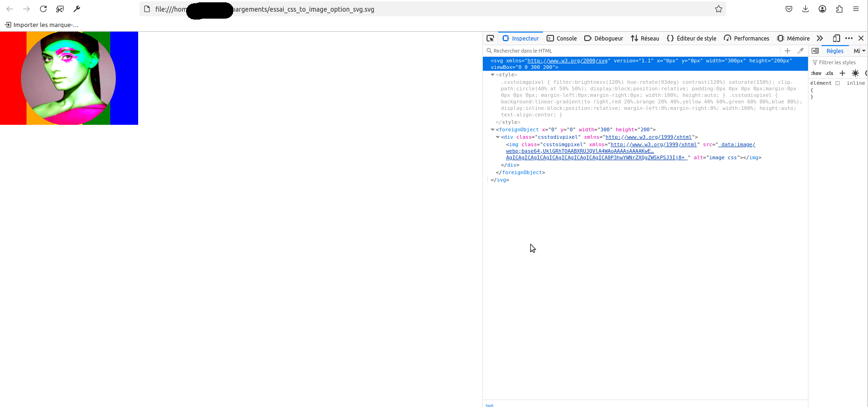
Task: Open the devtools three-dot options menu
Action: coord(849,38)
